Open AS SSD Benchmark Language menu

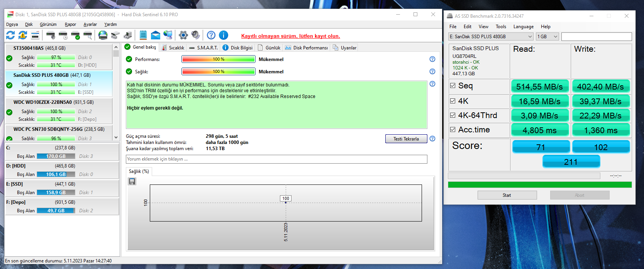point(523,27)
